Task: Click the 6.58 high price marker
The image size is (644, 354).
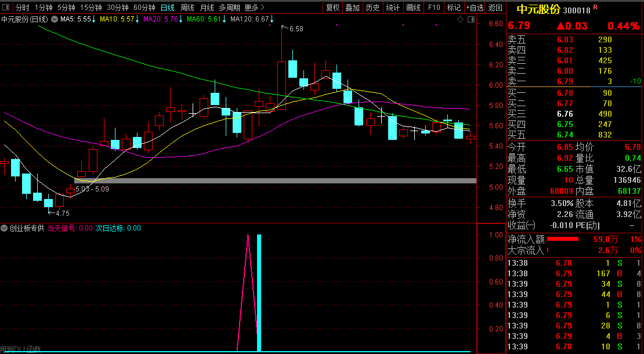Action: click(x=295, y=28)
